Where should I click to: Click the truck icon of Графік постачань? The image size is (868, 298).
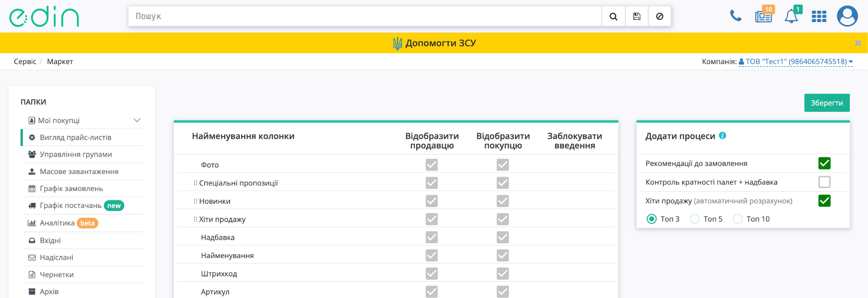click(x=32, y=205)
